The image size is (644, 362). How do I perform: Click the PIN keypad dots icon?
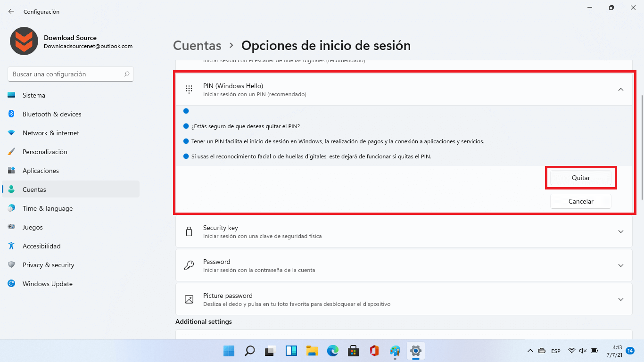tap(189, 90)
